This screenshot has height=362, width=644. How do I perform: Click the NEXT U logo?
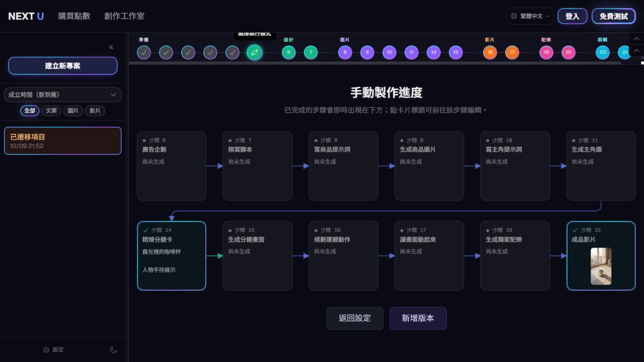tap(26, 16)
